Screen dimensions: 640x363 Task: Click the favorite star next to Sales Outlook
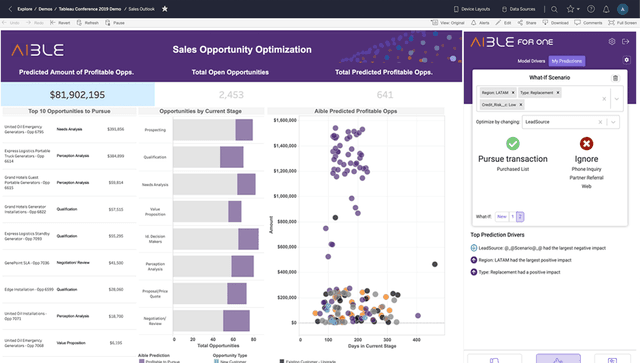(x=164, y=9)
